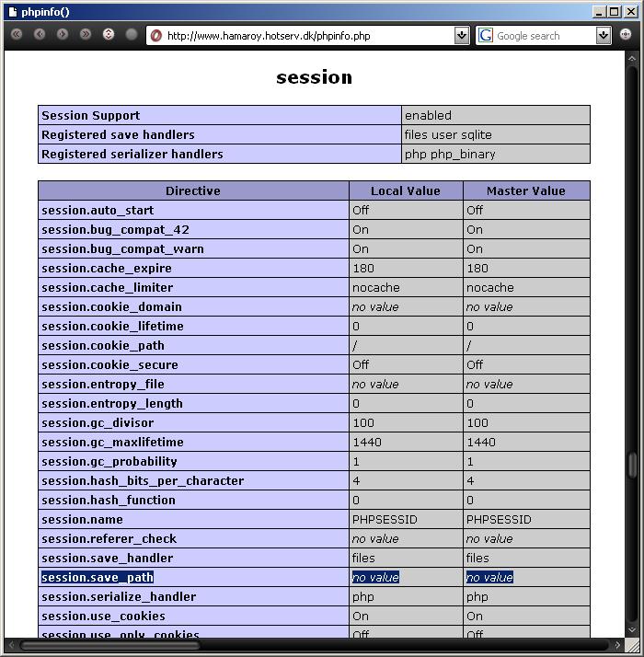
Task: Click the 'Directive' column header
Action: [193, 190]
